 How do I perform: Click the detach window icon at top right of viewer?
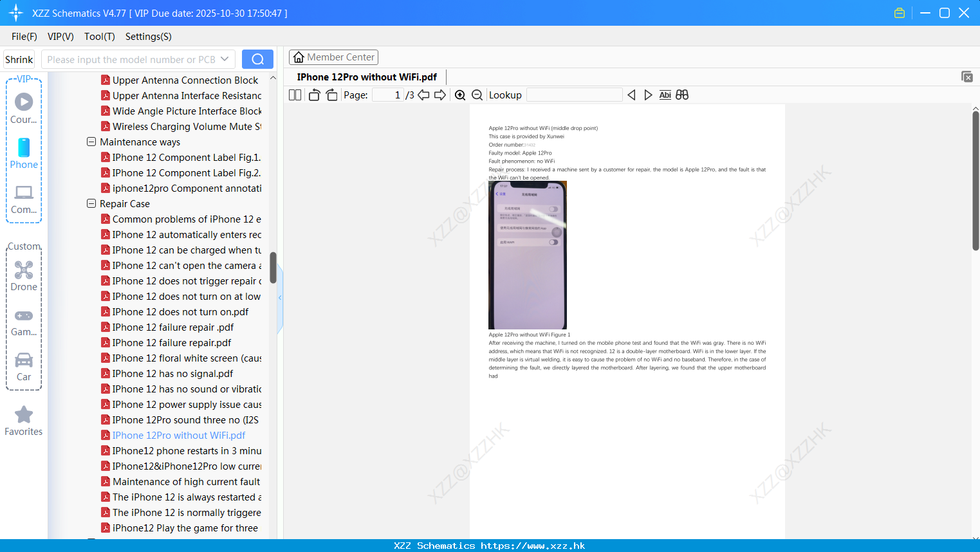point(967,77)
